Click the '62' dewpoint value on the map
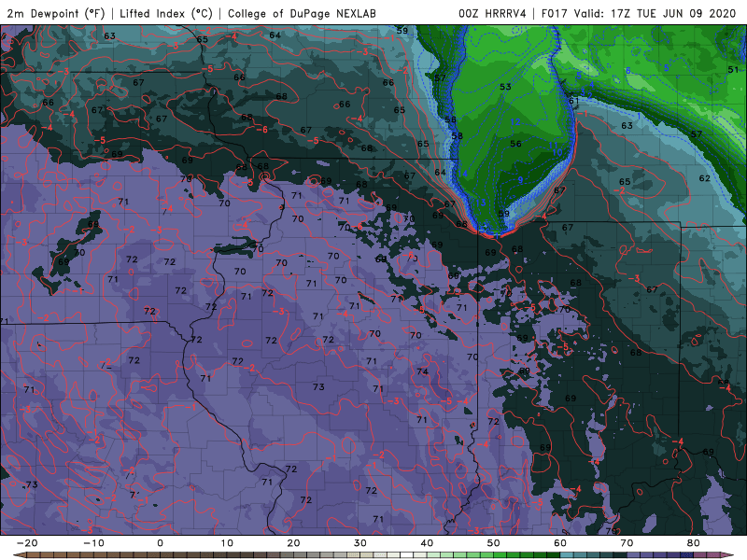747x560 pixels. (x=705, y=178)
